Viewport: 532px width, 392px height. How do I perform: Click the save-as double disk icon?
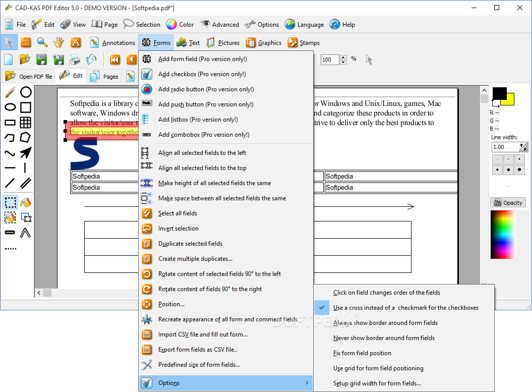[58, 60]
